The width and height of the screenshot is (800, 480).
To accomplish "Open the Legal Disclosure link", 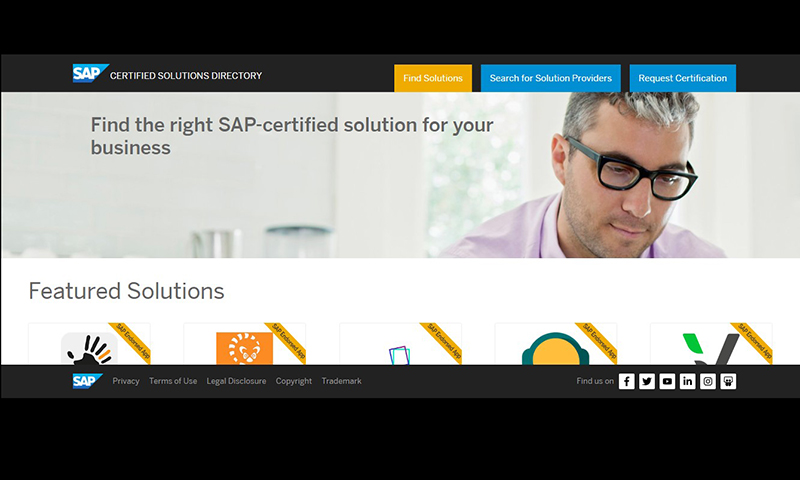I will coord(236,381).
